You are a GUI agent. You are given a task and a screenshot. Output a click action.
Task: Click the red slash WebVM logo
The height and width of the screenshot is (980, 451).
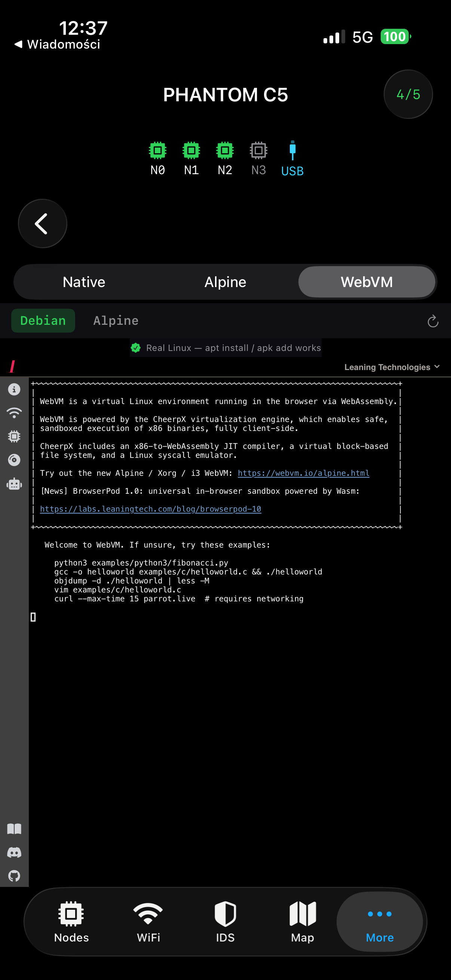click(x=12, y=367)
